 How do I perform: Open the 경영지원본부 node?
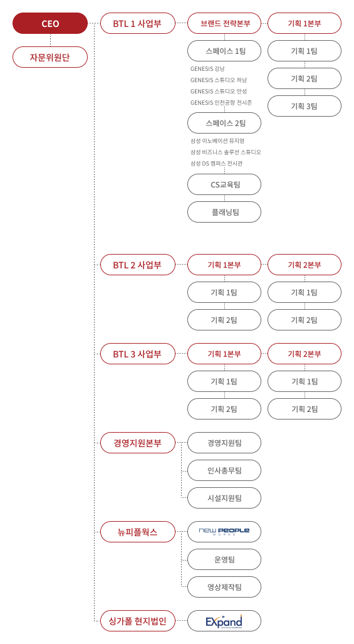click(x=138, y=443)
